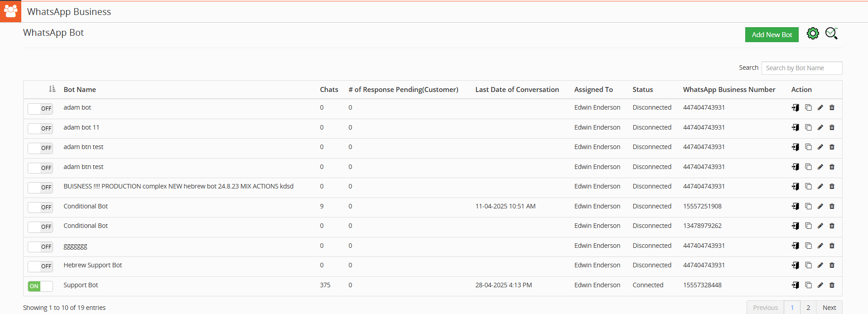
Task: Copy the adam bot entry
Action: coord(808,108)
